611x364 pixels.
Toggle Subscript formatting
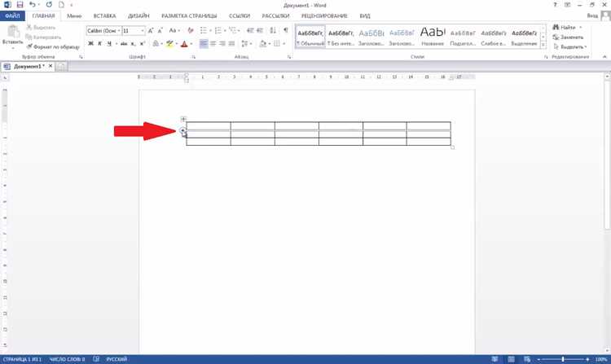pos(134,44)
